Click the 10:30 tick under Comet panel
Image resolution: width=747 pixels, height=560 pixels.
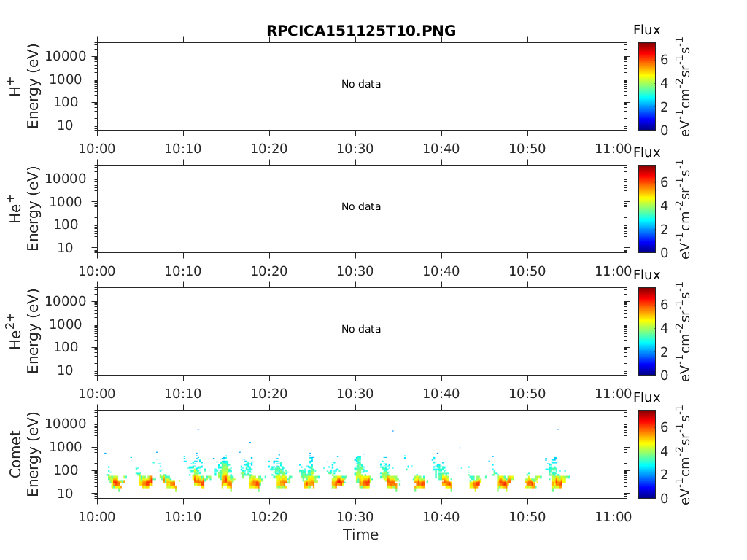(x=355, y=517)
